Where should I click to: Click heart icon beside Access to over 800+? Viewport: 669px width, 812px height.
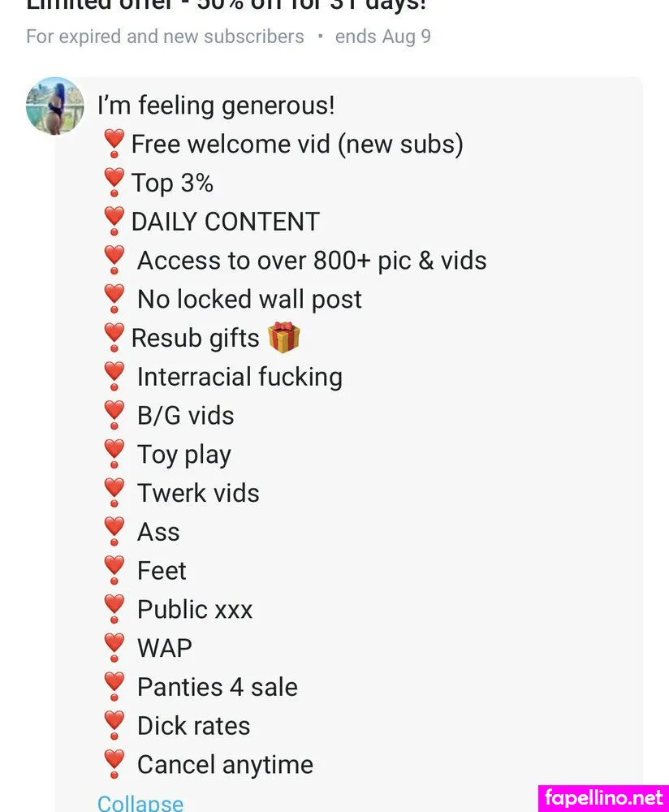tap(114, 260)
